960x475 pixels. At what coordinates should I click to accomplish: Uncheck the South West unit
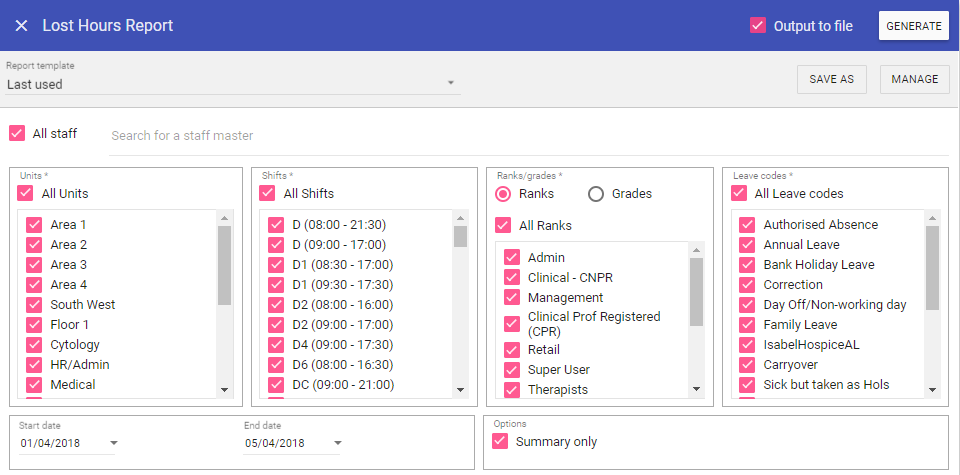click(34, 305)
